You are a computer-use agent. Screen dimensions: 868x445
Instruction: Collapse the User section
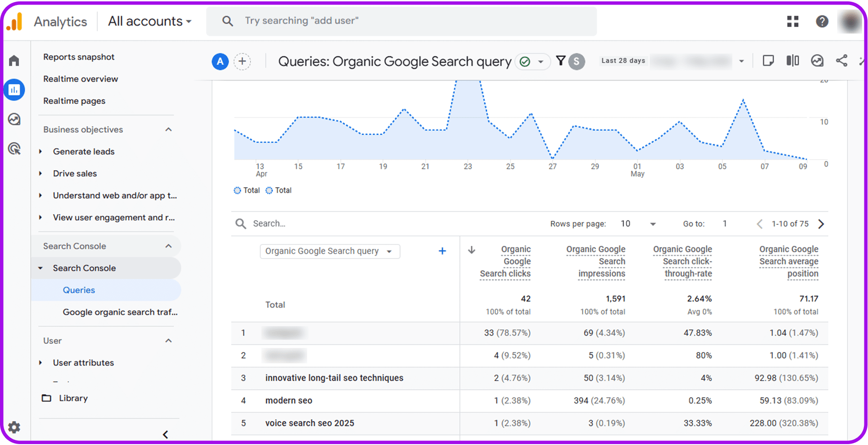pyautogui.click(x=168, y=341)
